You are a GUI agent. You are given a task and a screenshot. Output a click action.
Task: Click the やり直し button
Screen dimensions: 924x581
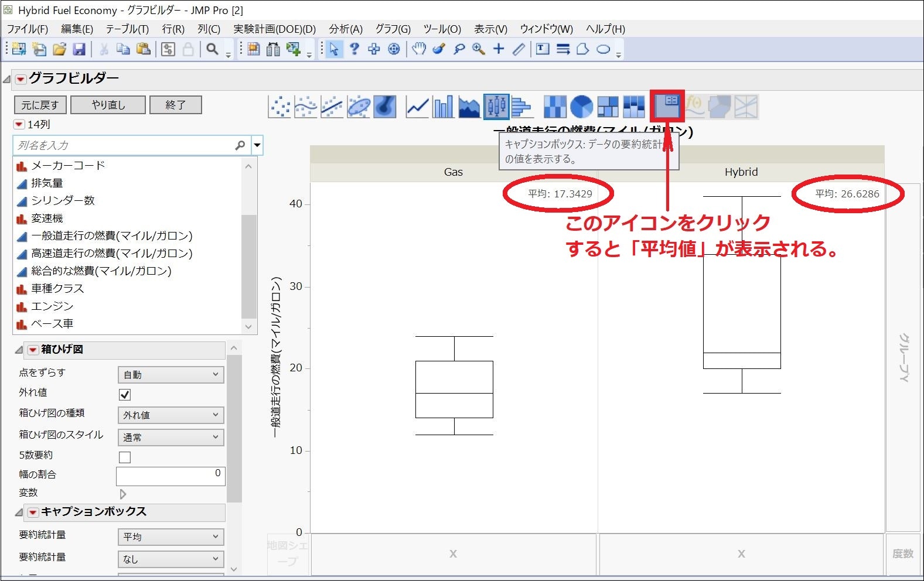point(108,105)
